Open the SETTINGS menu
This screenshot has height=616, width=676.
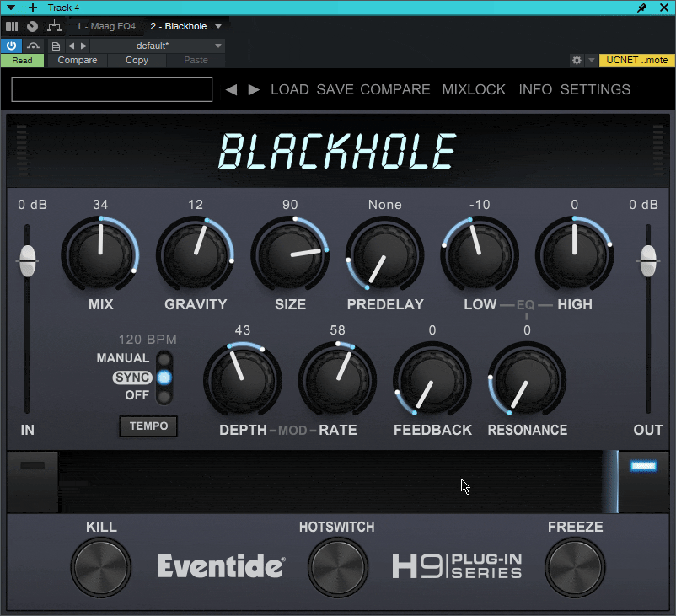coord(595,89)
